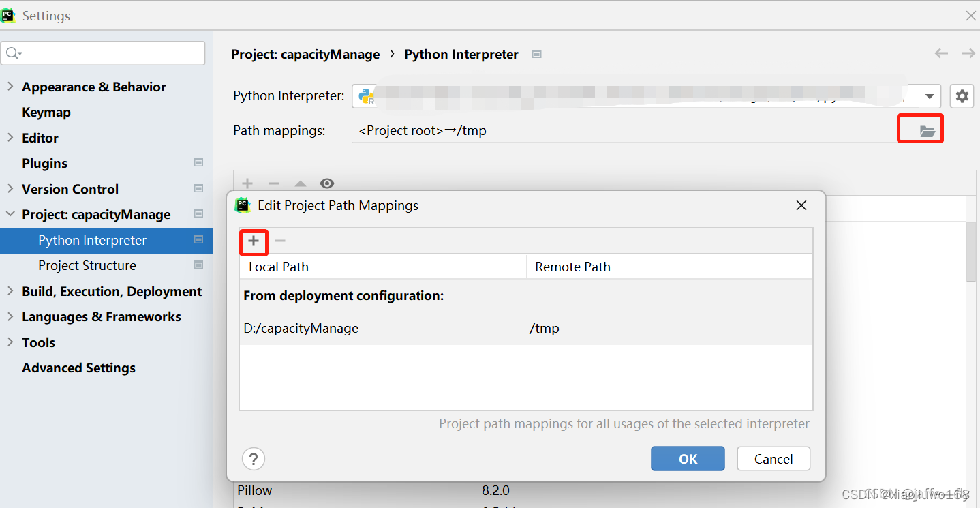
Task: Click the help question mark button
Action: coord(254,458)
